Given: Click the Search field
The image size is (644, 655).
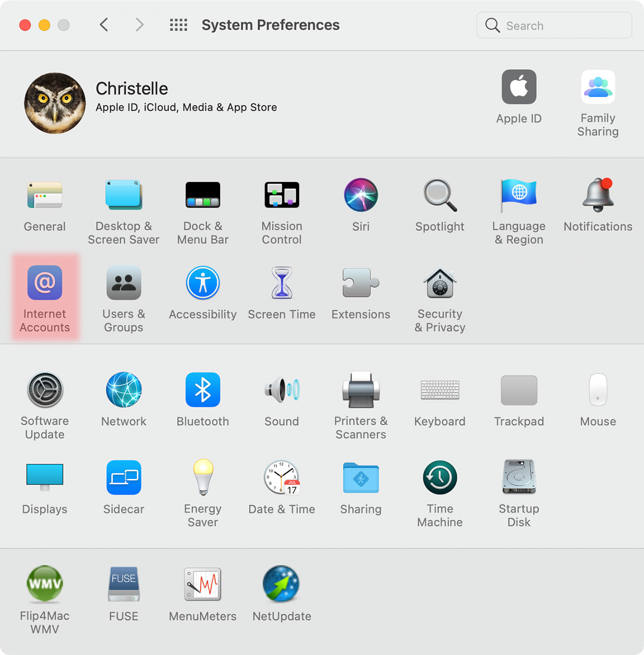Looking at the screenshot, I should 554,25.
